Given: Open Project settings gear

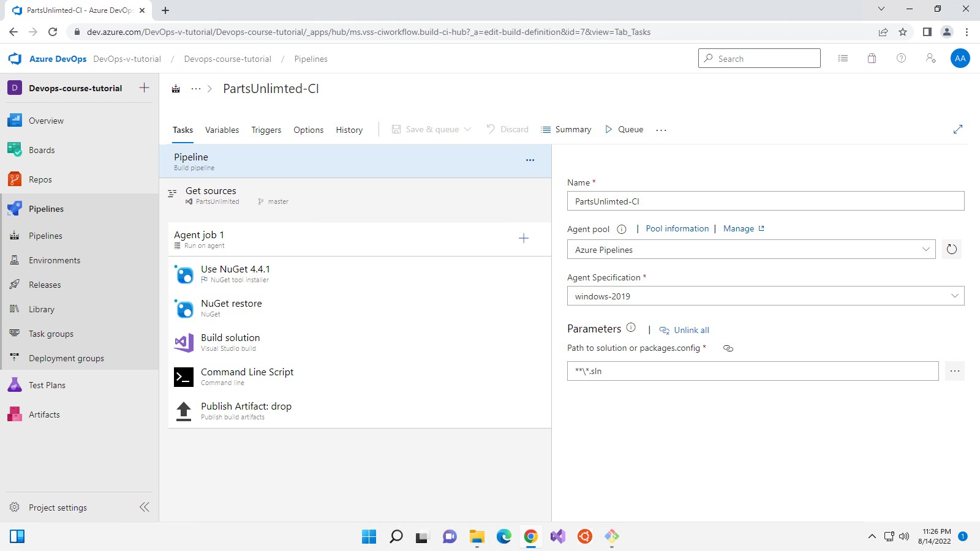Looking at the screenshot, I should pyautogui.click(x=15, y=508).
